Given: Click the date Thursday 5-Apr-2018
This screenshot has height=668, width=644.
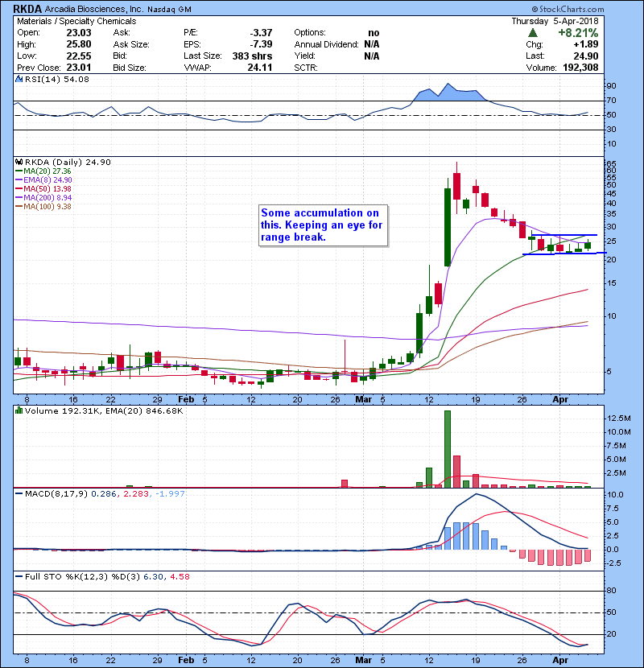Looking at the screenshot, I should coord(555,21).
